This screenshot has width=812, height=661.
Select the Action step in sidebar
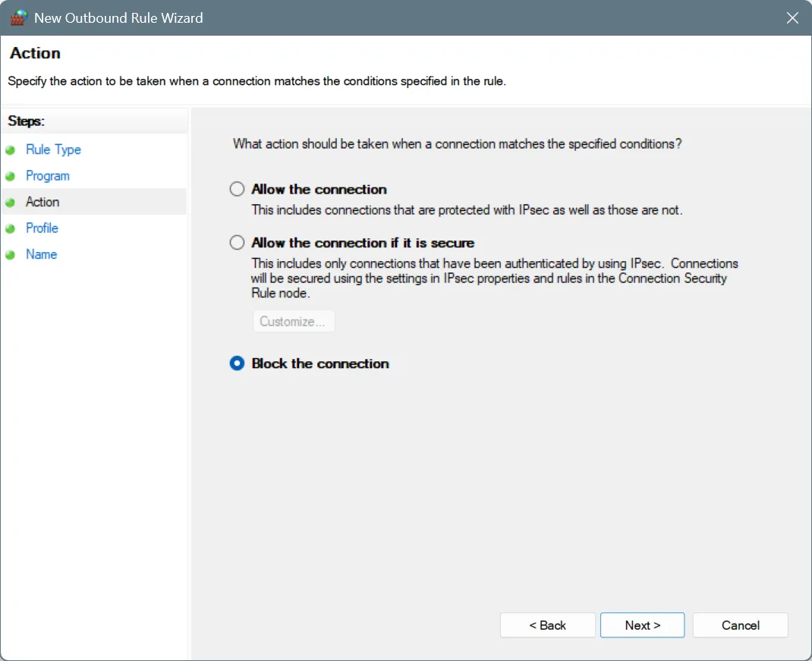coord(42,202)
